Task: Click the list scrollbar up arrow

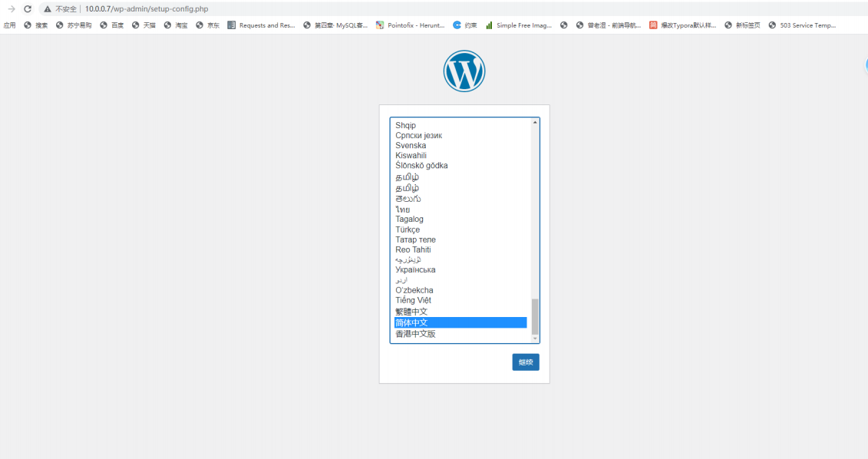Action: pyautogui.click(x=535, y=122)
